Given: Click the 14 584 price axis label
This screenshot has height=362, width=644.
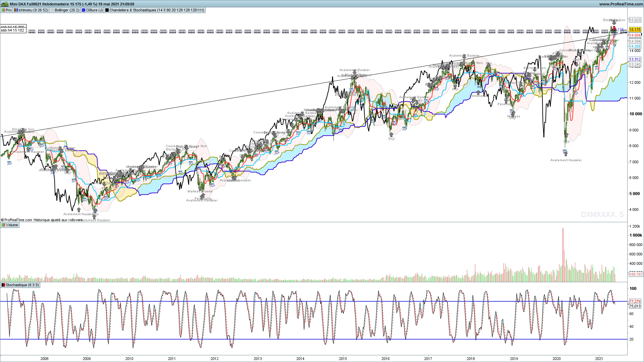Looking at the screenshot, I should [635, 41].
